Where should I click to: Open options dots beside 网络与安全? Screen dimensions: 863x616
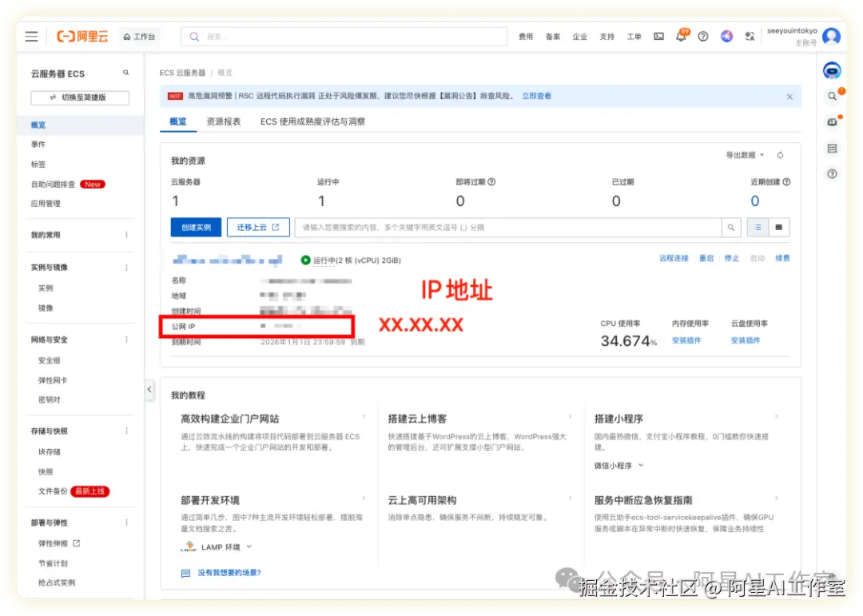pyautogui.click(x=126, y=340)
